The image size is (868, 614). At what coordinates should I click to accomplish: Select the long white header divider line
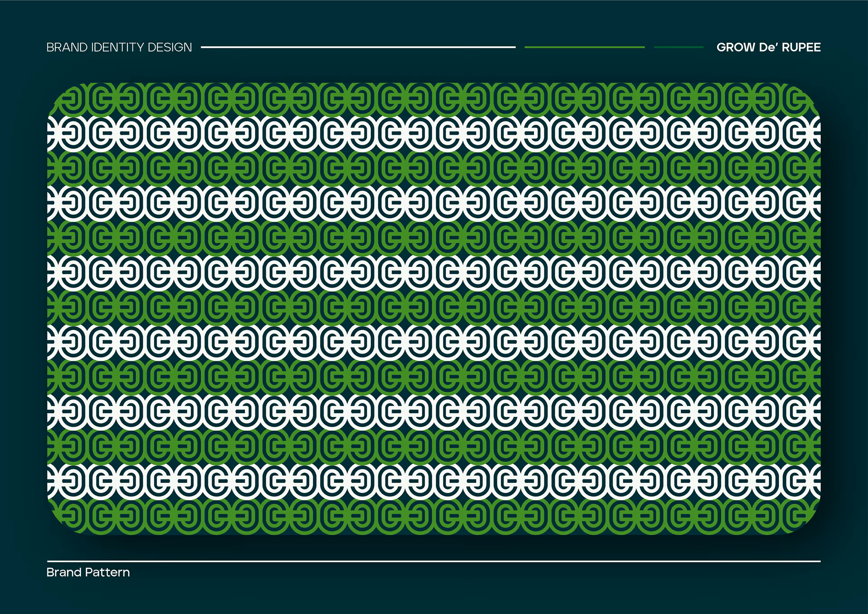coord(358,47)
